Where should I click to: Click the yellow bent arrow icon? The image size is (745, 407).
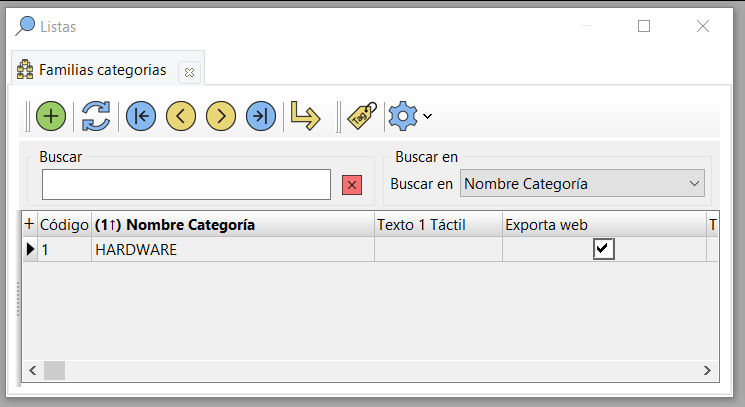point(306,115)
